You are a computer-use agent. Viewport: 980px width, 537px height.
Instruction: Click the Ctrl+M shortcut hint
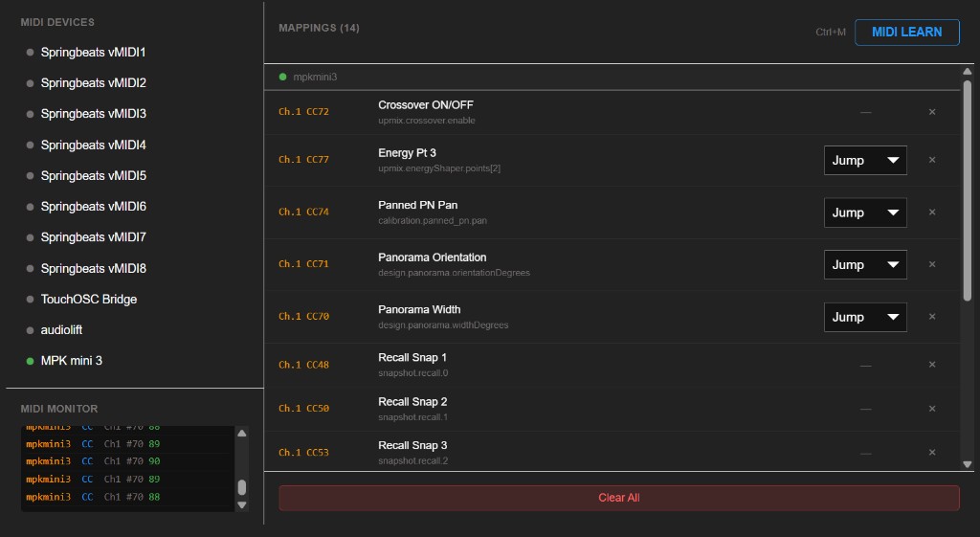coord(831,32)
